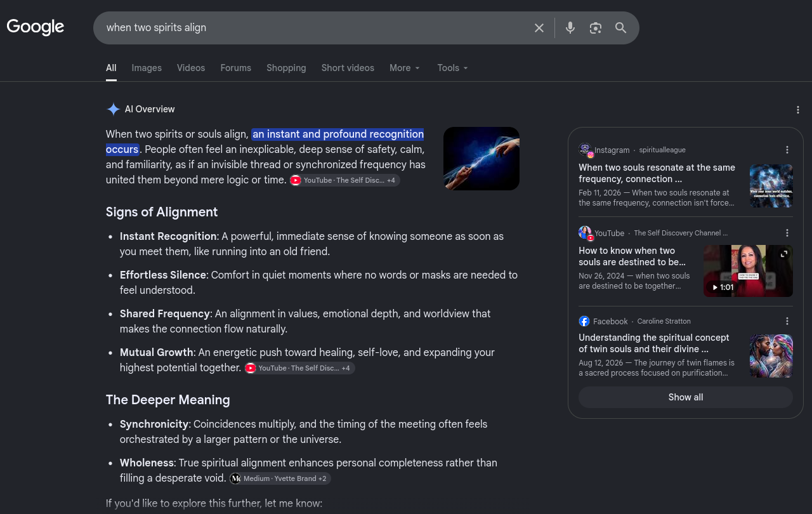Open AI Overview three-dot options

click(x=798, y=110)
